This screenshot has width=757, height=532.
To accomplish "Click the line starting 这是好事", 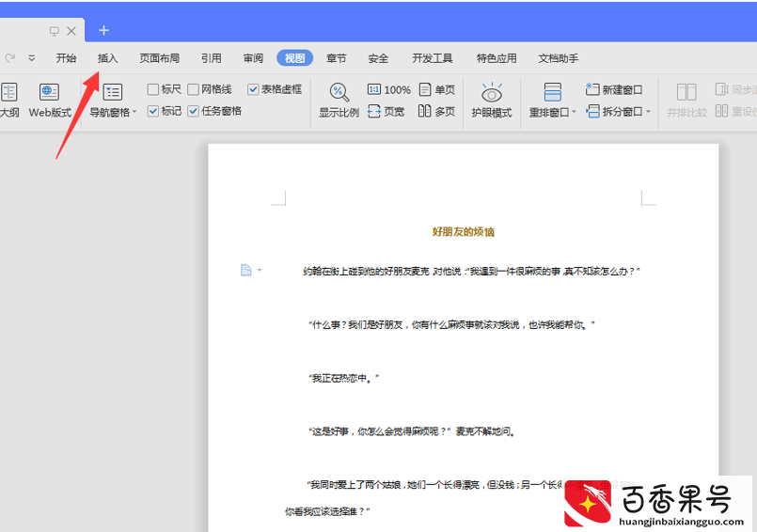I will point(412,431).
